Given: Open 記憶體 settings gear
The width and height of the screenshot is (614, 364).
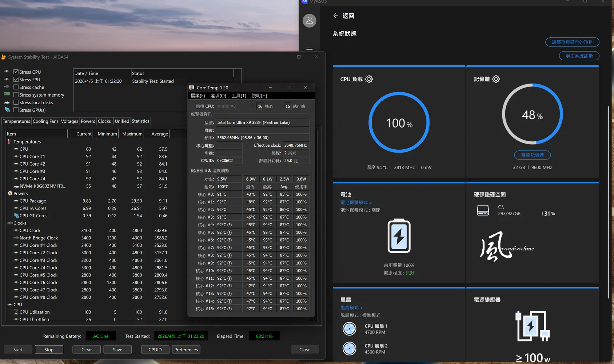Looking at the screenshot, I should 496,79.
